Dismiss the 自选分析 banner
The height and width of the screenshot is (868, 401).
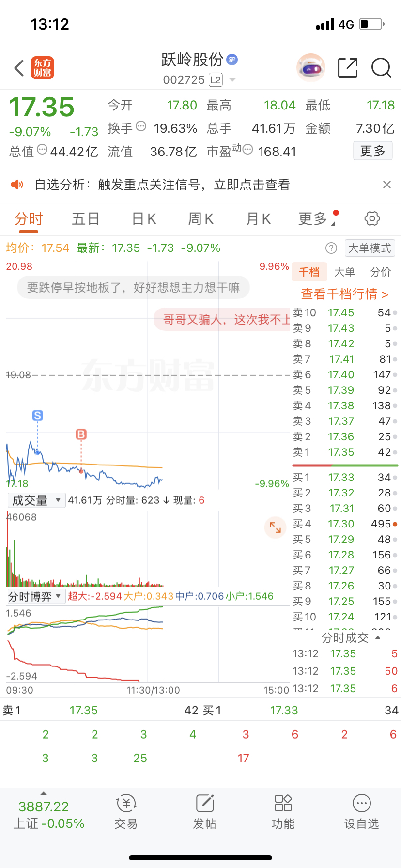(386, 185)
